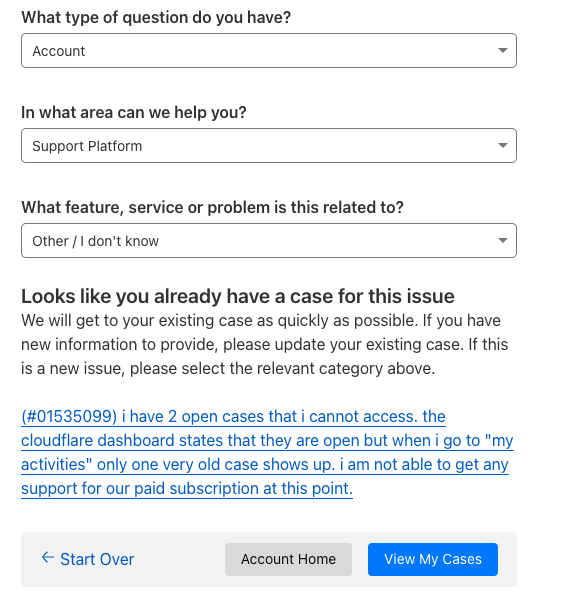Click the paragraph about updating your existing case
The height and width of the screenshot is (606, 564).
click(265, 344)
